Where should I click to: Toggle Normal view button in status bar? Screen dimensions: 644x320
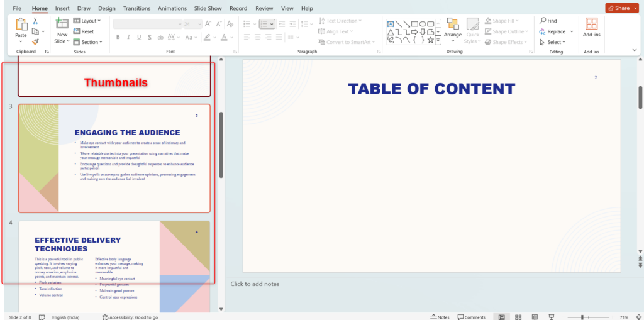(x=501, y=316)
